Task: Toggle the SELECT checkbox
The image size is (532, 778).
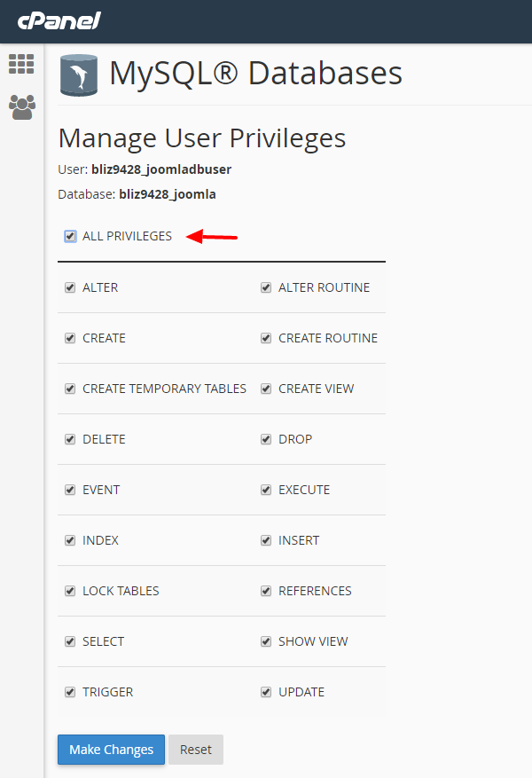Action: [x=70, y=642]
